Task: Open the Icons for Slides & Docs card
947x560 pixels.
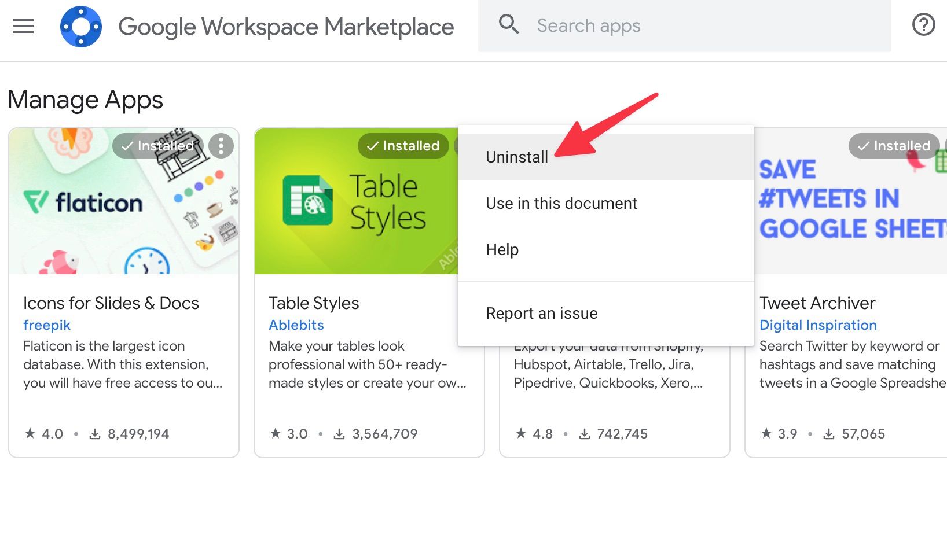Action: (x=111, y=303)
